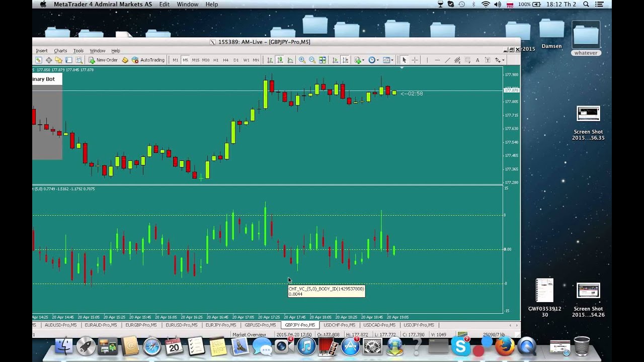Open Skype from the Dock

461,346
